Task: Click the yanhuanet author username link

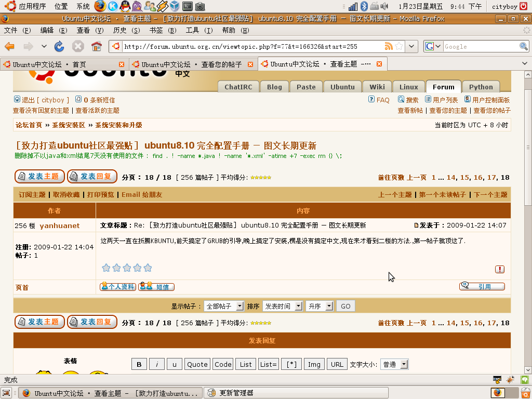Action: point(60,225)
